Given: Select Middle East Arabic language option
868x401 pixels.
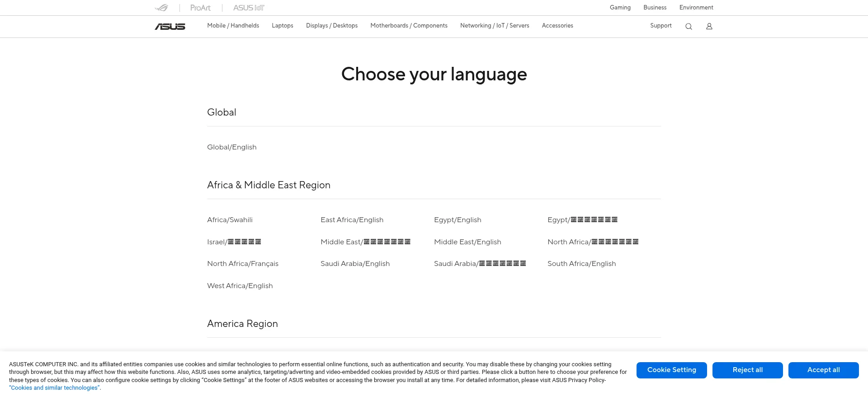Looking at the screenshot, I should [365, 242].
